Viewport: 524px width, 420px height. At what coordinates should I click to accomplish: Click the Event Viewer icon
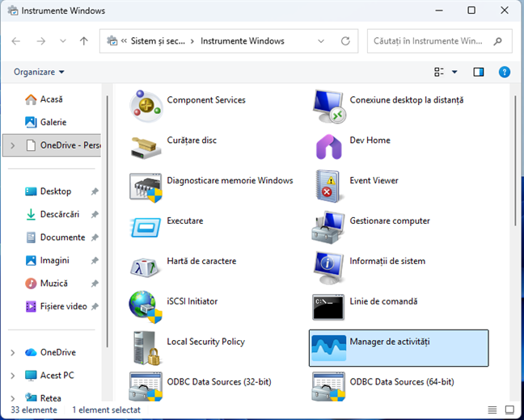click(328, 187)
